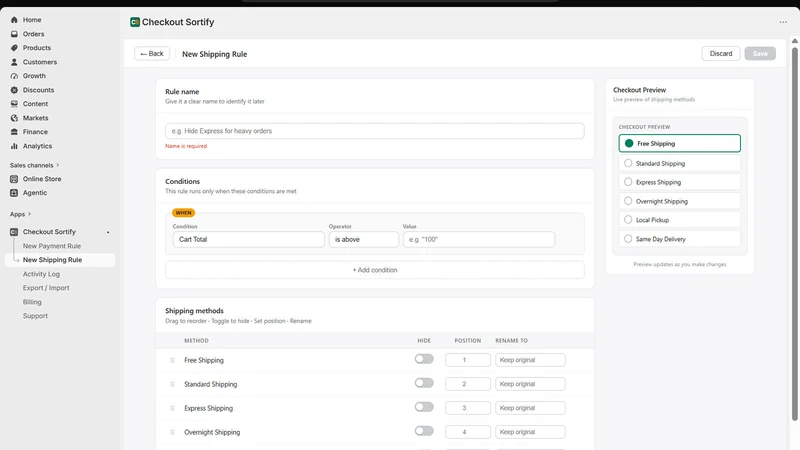The image size is (800, 450).
Task: Open the 'is above' operator dropdown
Action: click(x=364, y=239)
